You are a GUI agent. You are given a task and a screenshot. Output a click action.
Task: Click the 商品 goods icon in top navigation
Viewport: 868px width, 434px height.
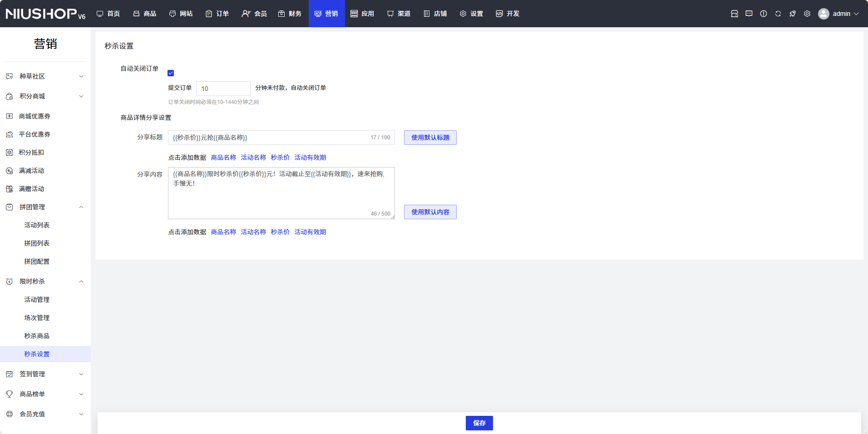tap(136, 14)
